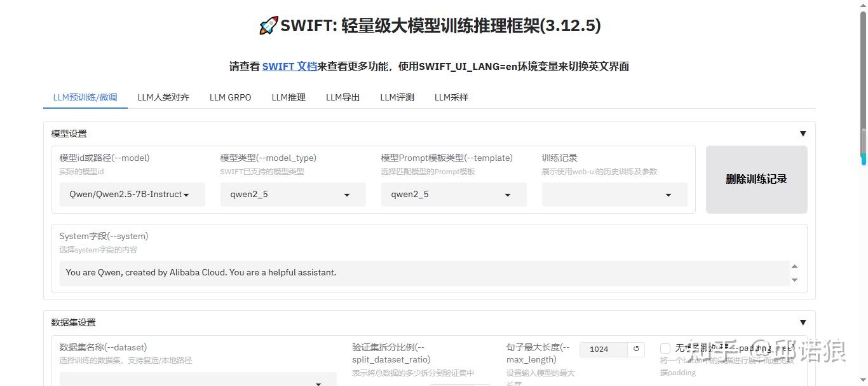Viewport: 868px width, 386px height.
Task: Open the 模型类型 model_type dropdown
Action: 293,195
